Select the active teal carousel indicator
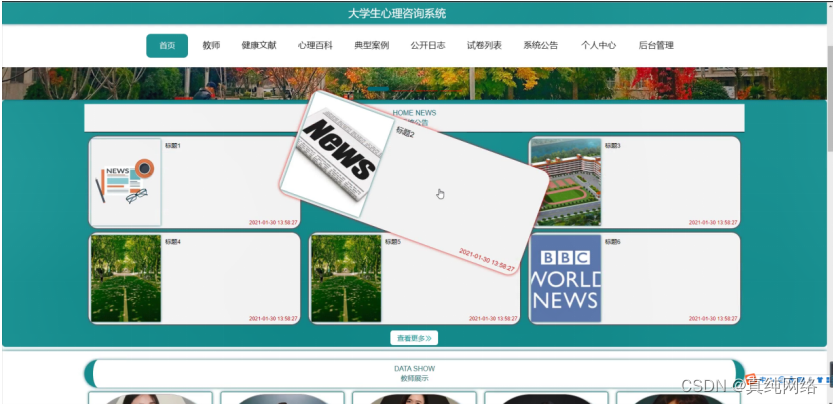The image size is (833, 404). (x=378, y=89)
